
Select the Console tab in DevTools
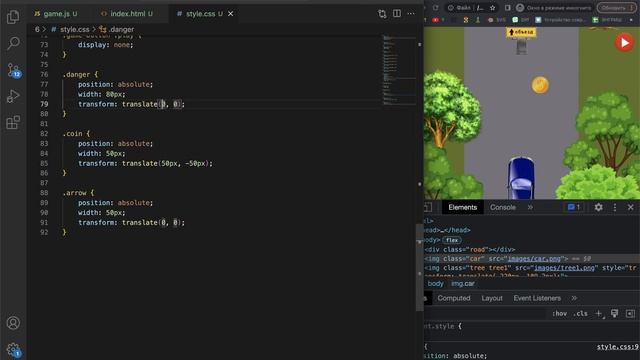(502, 207)
